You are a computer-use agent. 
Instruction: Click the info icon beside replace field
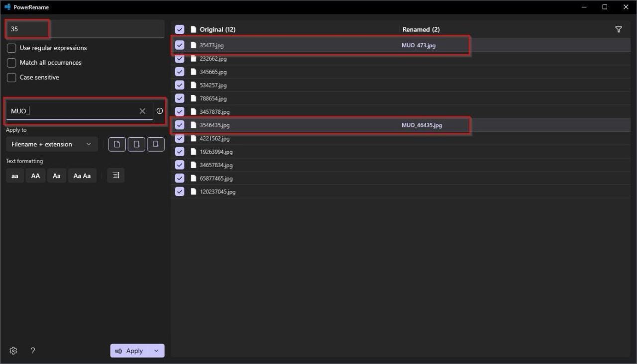click(x=159, y=111)
